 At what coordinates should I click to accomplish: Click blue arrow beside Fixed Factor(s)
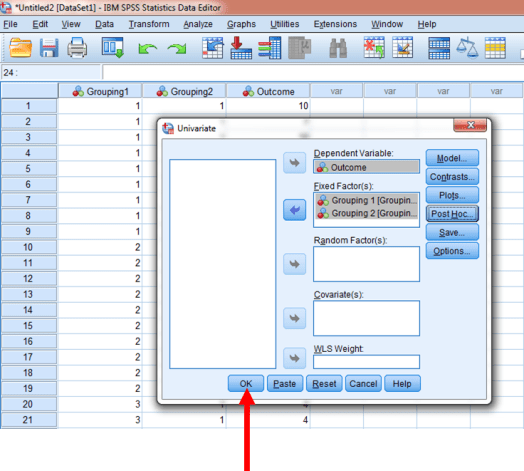(294, 210)
